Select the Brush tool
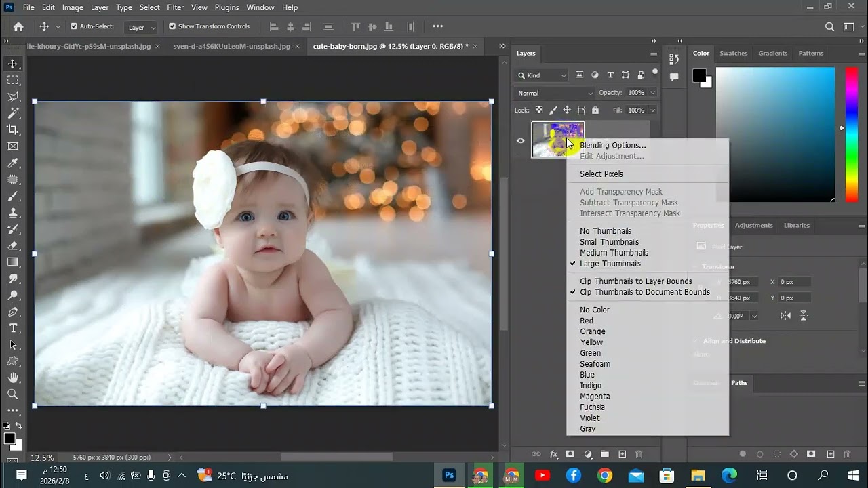This screenshot has height=488, width=868. tap(13, 196)
